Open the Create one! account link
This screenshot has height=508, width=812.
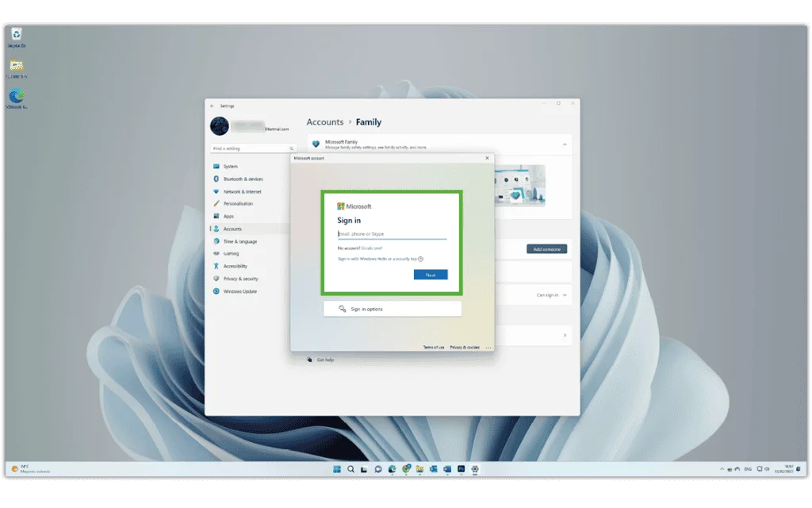[372, 248]
